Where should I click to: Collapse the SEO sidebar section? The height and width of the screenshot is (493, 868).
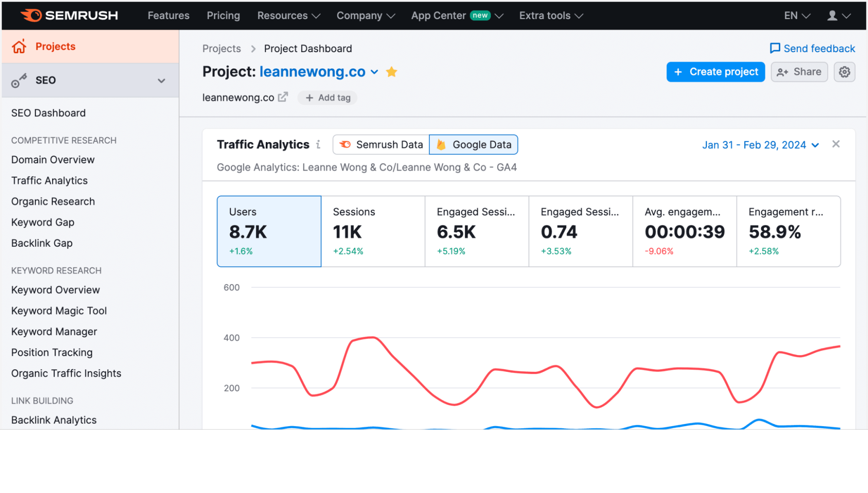pyautogui.click(x=162, y=80)
